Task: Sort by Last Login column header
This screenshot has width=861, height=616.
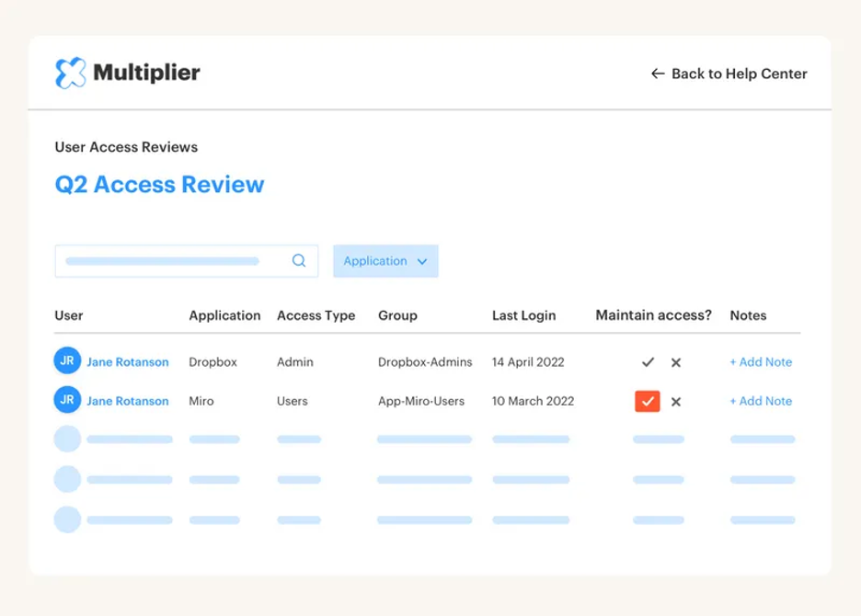Action: click(x=523, y=315)
